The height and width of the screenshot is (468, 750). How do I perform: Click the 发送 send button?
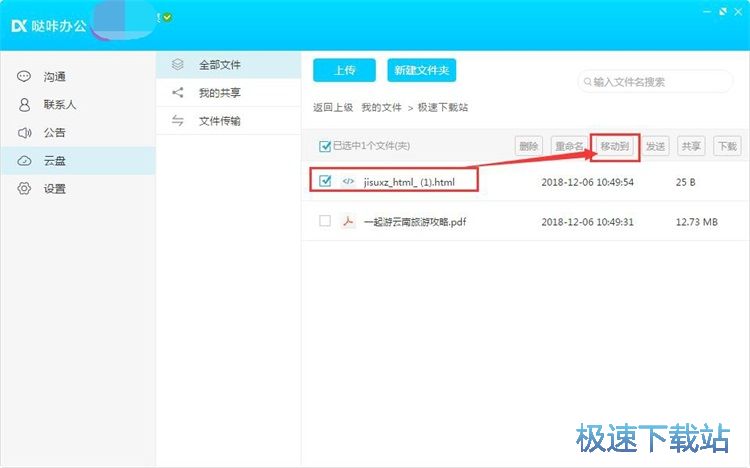click(x=655, y=146)
